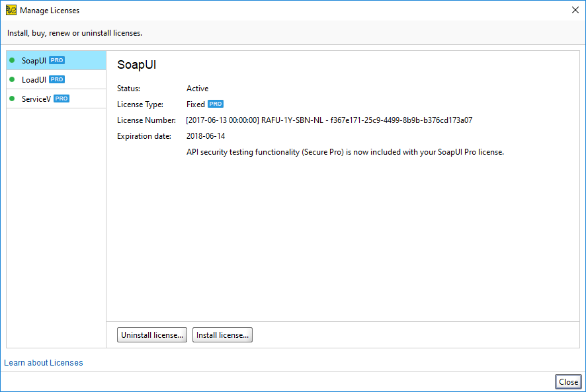Close the Manage Licenses window with X
Viewport: 586px width, 392px height.
pyautogui.click(x=575, y=10)
